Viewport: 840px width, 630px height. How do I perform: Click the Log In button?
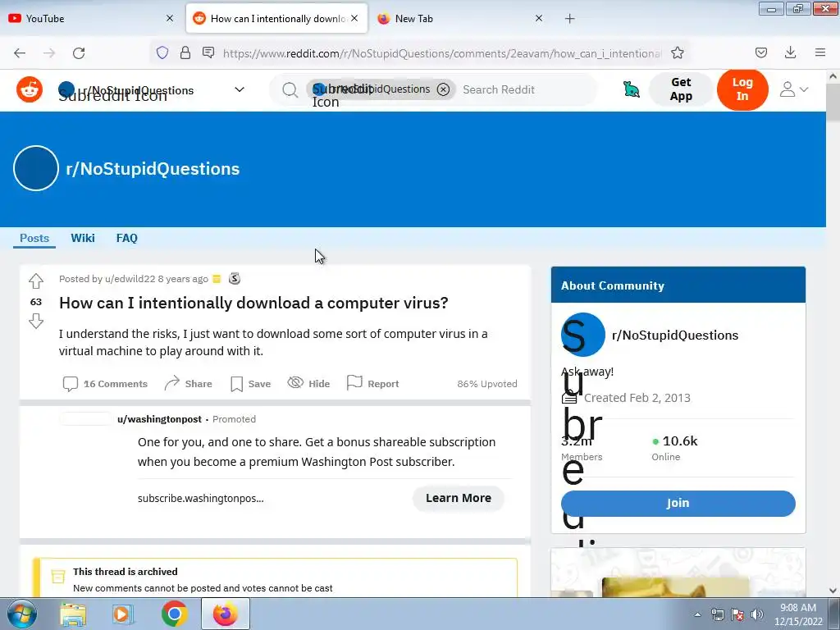click(742, 89)
